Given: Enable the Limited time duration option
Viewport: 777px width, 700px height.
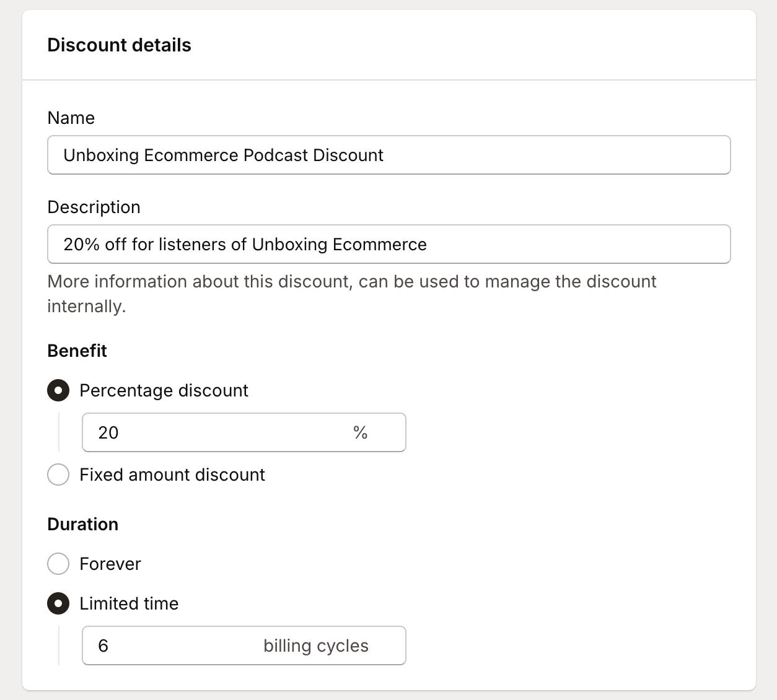Looking at the screenshot, I should click(58, 603).
